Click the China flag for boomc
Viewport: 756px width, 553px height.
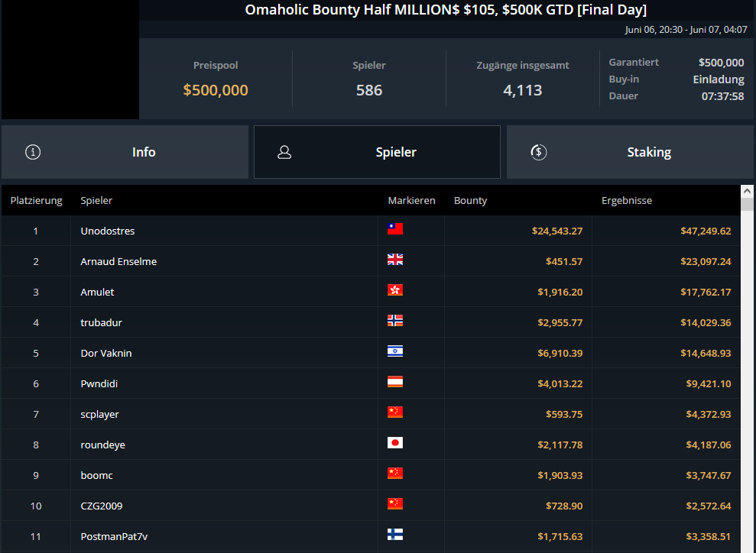pyautogui.click(x=395, y=473)
